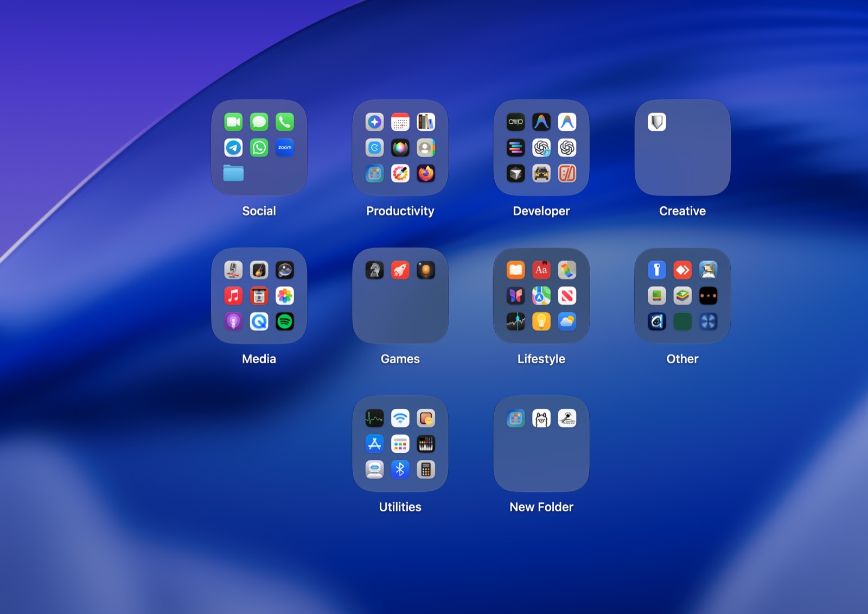Viewport: 868px width, 614px height.
Task: Open the Games folder label
Action: (400, 359)
